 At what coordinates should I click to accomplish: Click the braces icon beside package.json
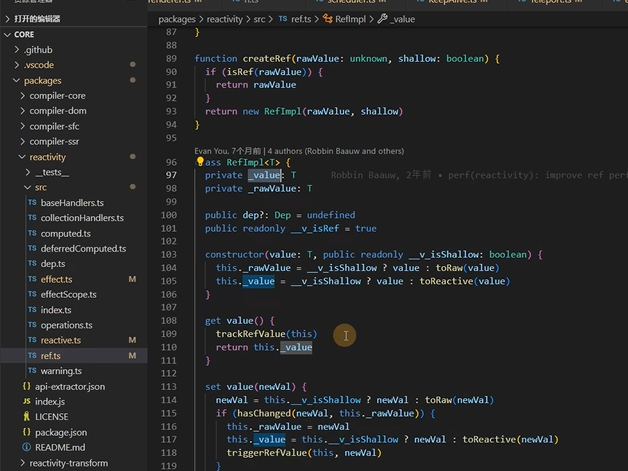[x=26, y=432]
